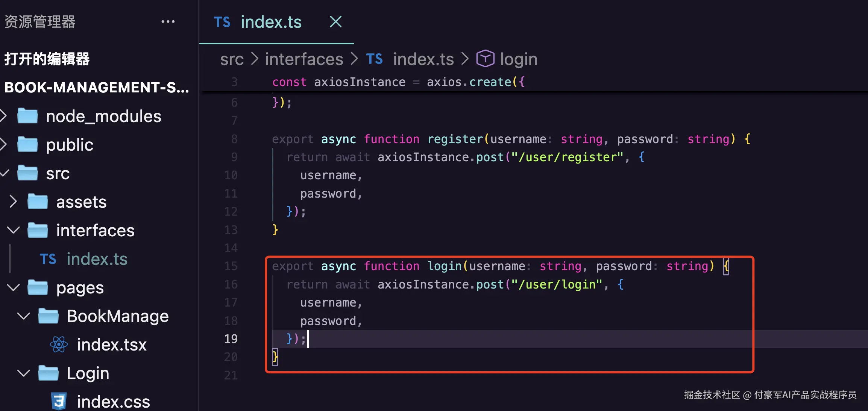This screenshot has width=868, height=411.
Task: Click the CSS icon of index.css
Action: click(x=59, y=401)
